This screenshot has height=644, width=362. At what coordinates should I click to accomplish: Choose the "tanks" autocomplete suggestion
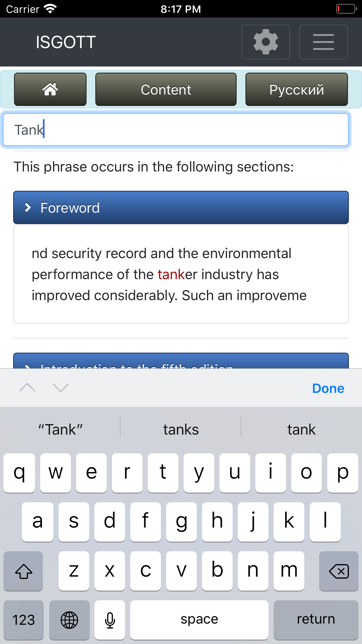181,430
